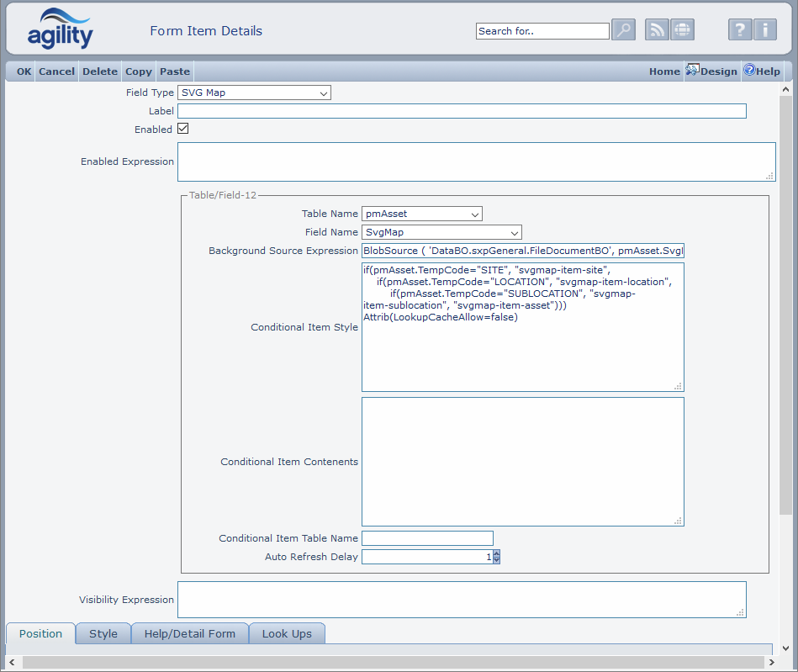Click the Agility logo
The width and height of the screenshot is (798, 672).
coord(61,29)
